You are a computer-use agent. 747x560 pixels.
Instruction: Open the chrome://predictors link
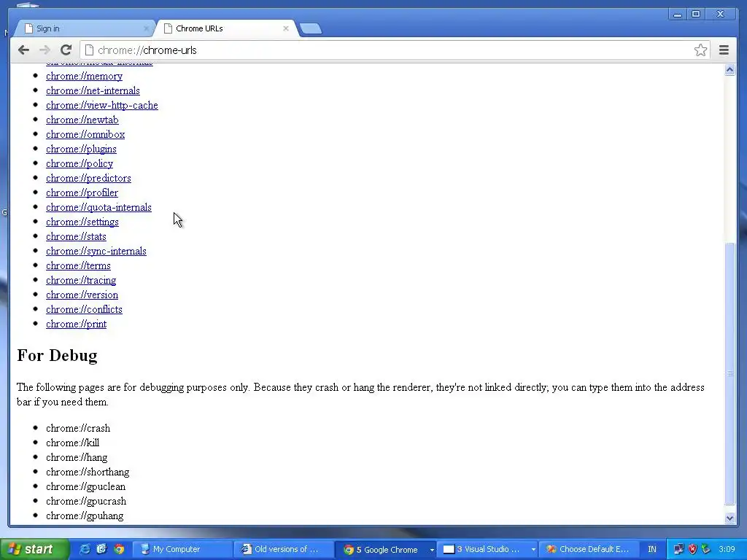point(88,178)
